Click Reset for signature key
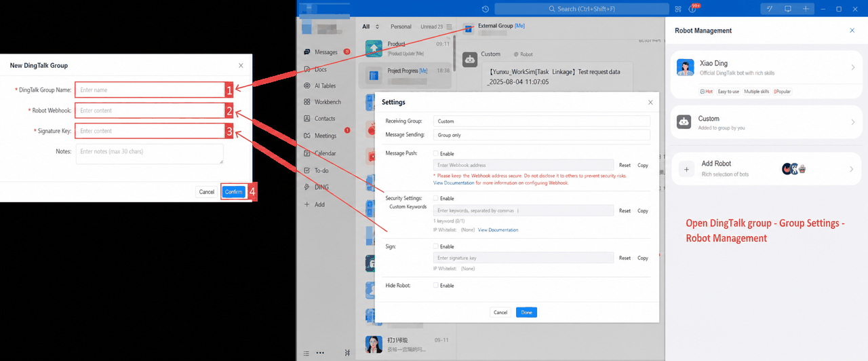This screenshot has width=868, height=361. [625, 258]
